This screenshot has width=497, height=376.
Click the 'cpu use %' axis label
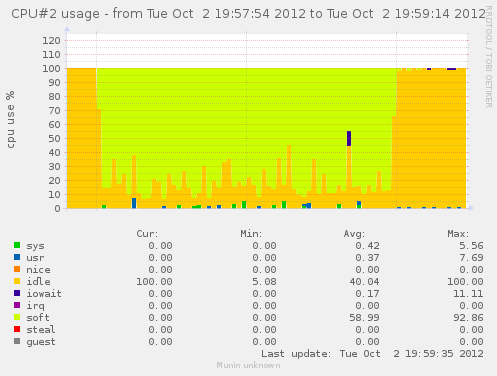10,119
